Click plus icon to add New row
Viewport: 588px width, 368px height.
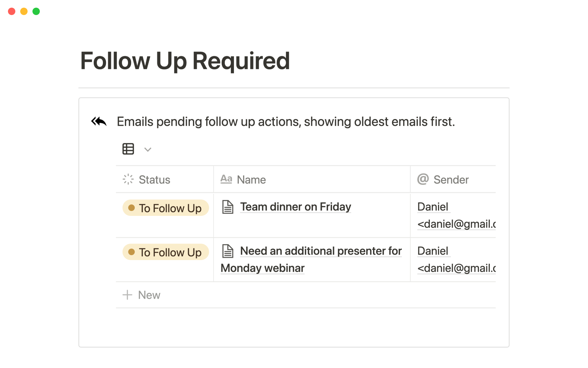click(x=127, y=295)
